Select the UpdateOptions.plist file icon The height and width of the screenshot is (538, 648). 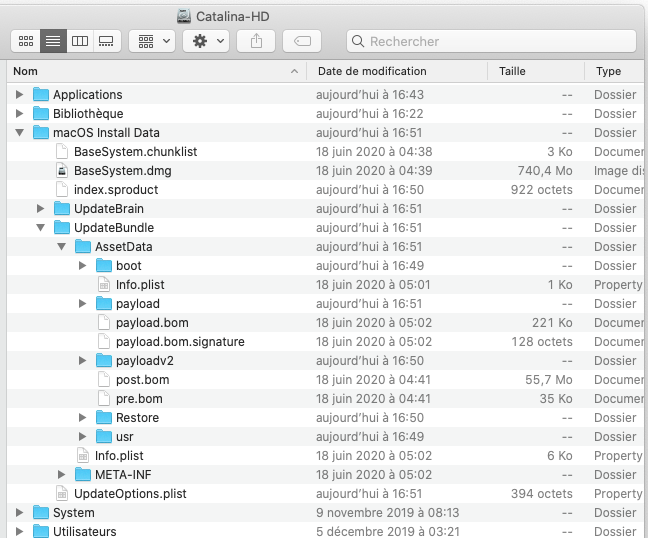tap(62, 494)
